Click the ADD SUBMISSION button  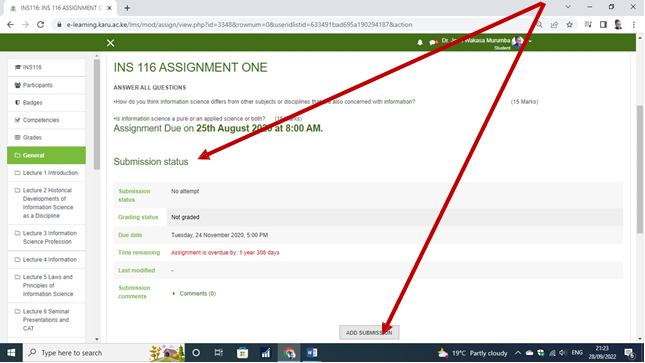coord(369,333)
